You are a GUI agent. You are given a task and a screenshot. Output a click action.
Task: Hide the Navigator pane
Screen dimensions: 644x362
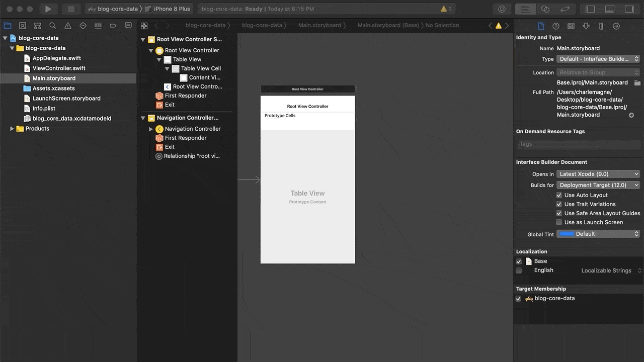point(590,9)
